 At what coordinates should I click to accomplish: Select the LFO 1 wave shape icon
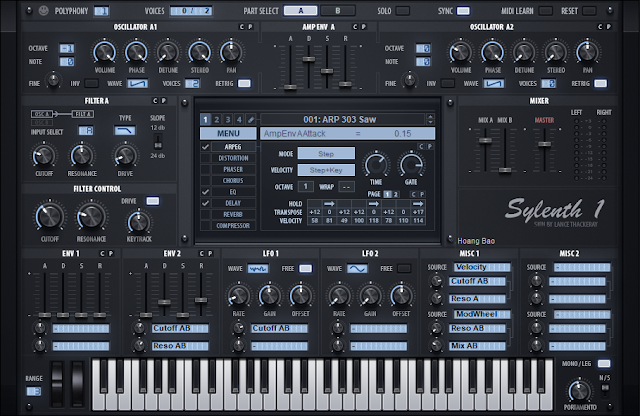coord(258,269)
